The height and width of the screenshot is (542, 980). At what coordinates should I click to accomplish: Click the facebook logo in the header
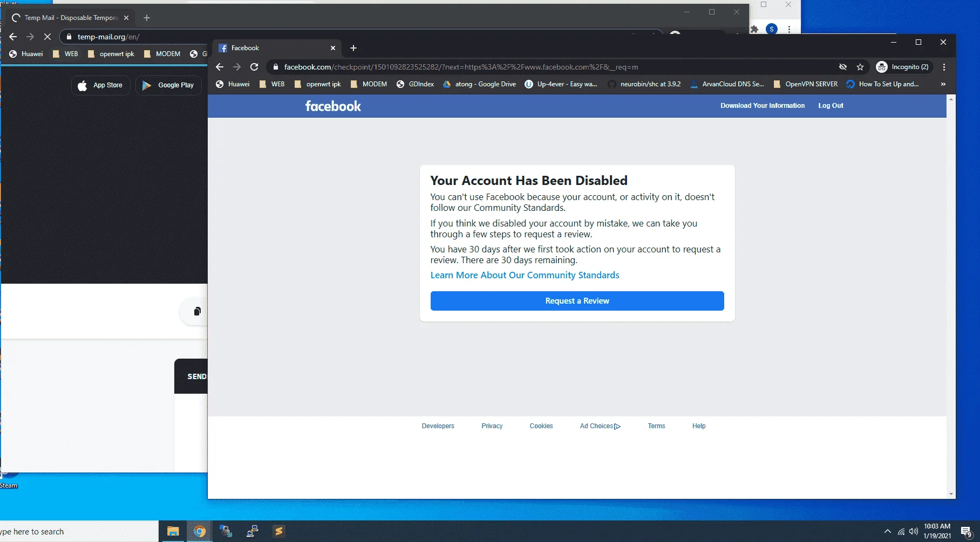(x=333, y=106)
